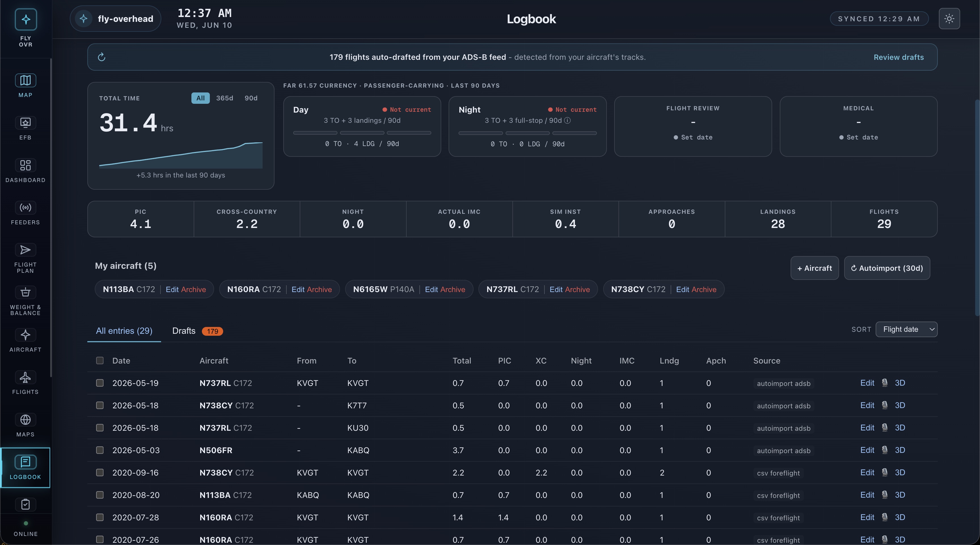The image size is (980, 545).
Task: Check the 2026-05-18 N737RL entry checkbox
Action: point(100,428)
